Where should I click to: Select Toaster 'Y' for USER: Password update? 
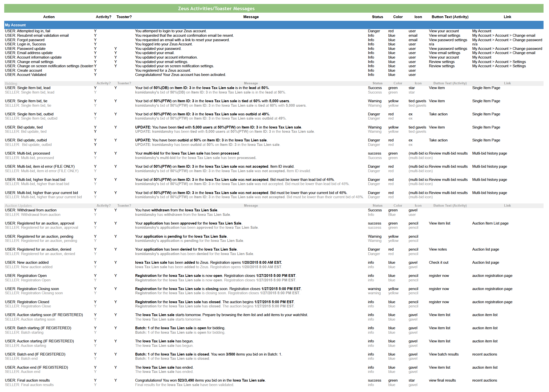point(116,49)
